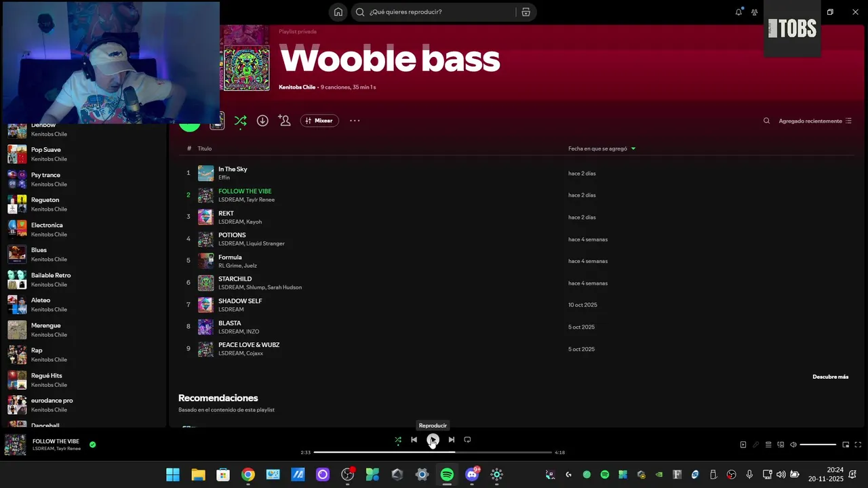868x488 pixels.
Task: Open the Liquid Stranger artist link
Action: pyautogui.click(x=265, y=243)
